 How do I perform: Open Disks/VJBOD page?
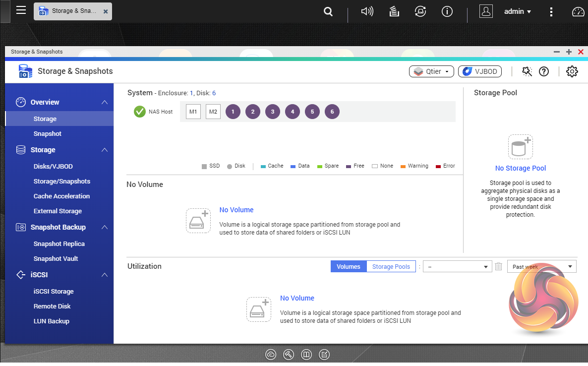53,166
